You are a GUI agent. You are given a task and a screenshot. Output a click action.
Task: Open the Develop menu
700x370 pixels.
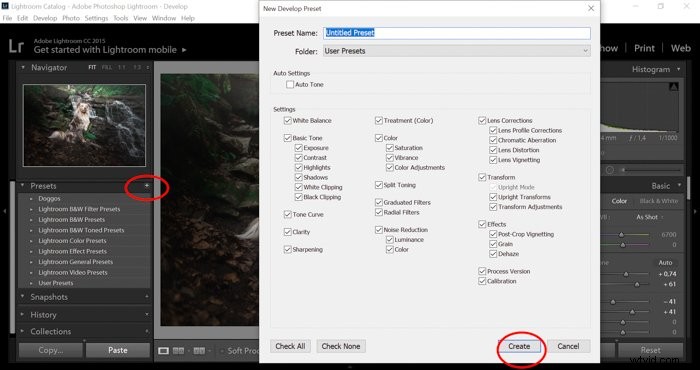pos(45,18)
